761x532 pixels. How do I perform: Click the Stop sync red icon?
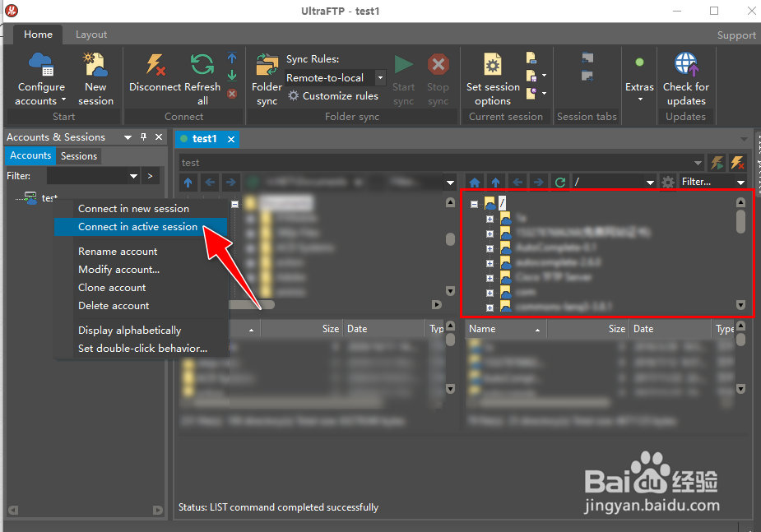pos(439,64)
